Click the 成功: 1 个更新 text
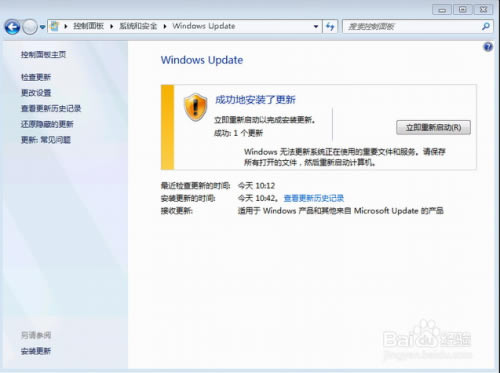500x373 pixels. pos(238,133)
